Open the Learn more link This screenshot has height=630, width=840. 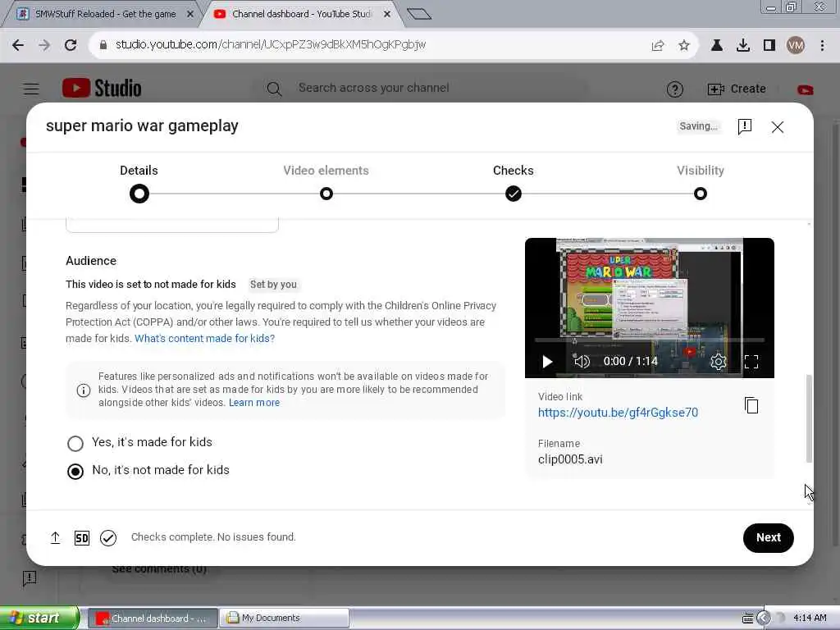tap(254, 403)
